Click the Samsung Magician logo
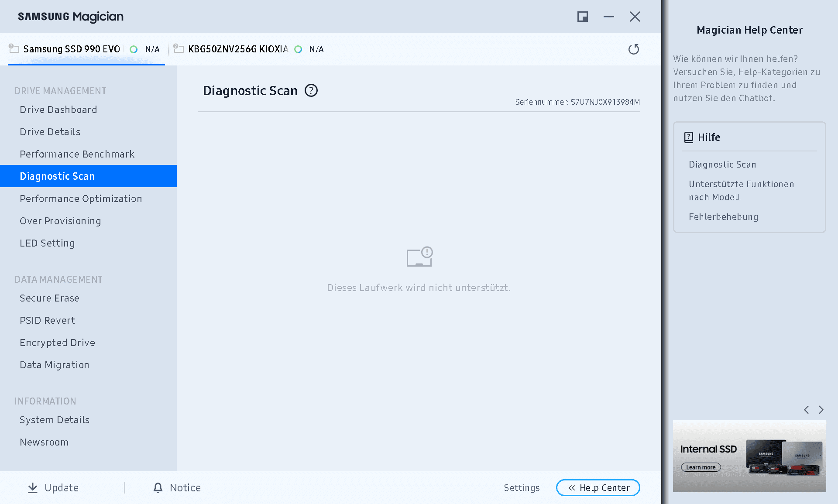838x504 pixels. click(71, 17)
